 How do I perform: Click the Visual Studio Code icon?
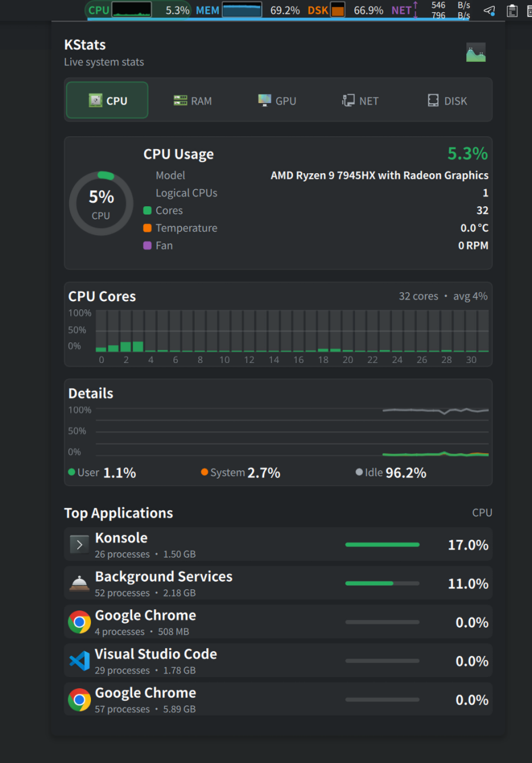click(79, 661)
